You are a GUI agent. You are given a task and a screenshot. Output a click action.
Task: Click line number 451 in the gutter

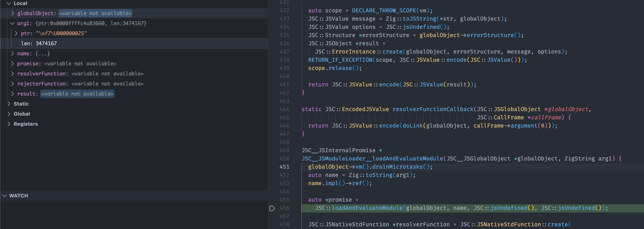pyautogui.click(x=284, y=166)
